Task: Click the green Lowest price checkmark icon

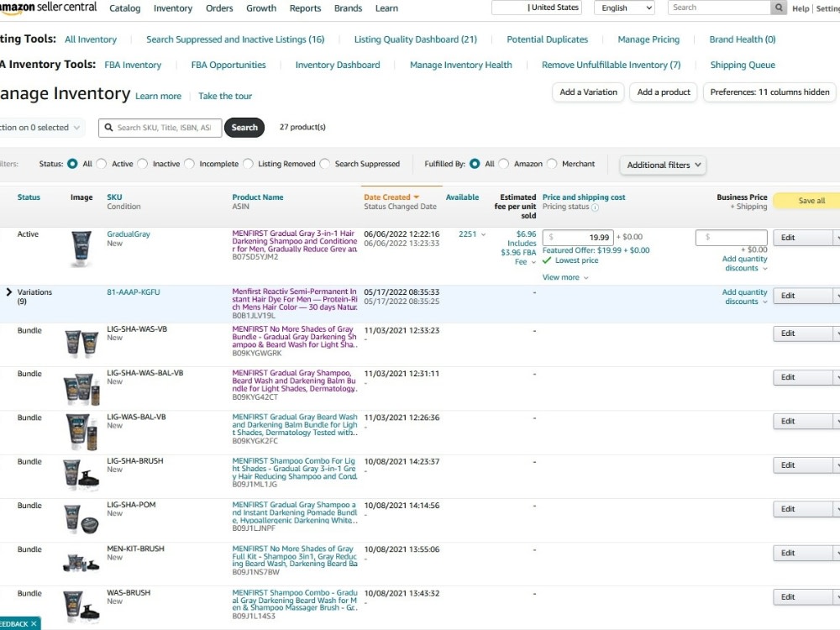Action: click(x=547, y=260)
